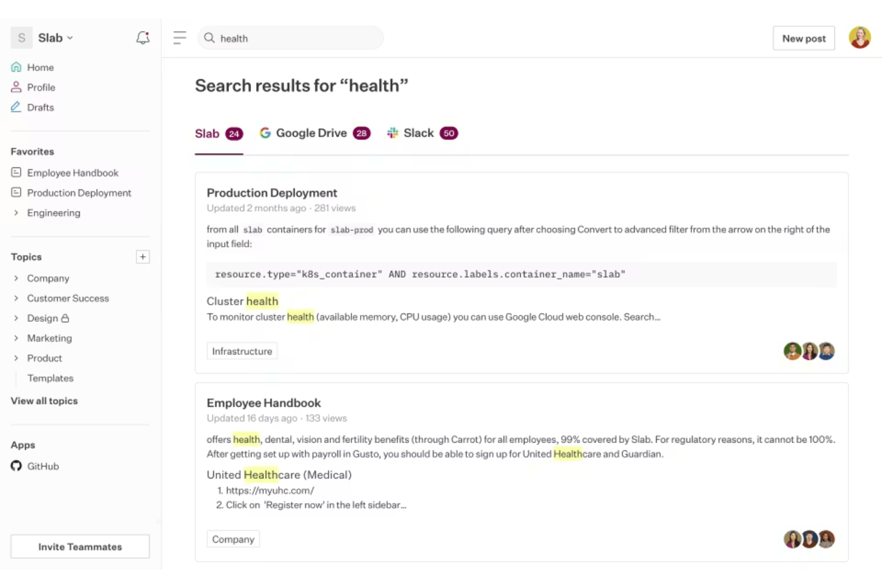Click the Invite Teammates button
882x588 pixels.
tap(80, 546)
